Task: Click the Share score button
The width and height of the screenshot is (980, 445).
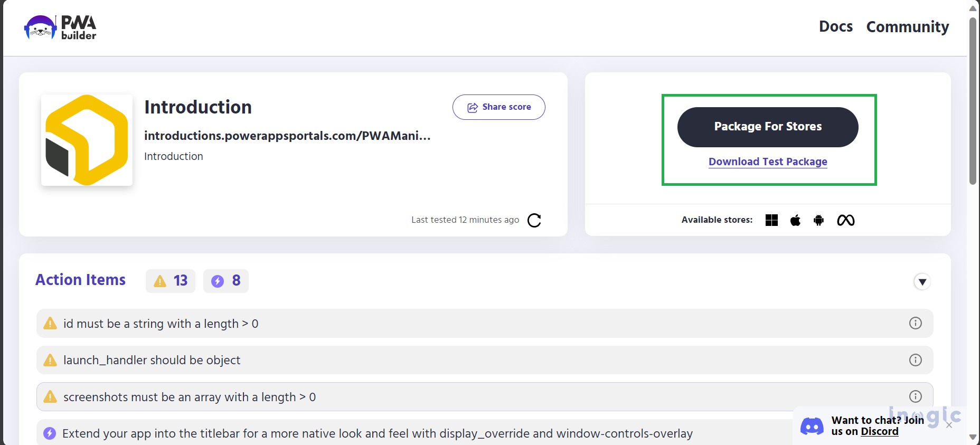Action: coord(498,107)
